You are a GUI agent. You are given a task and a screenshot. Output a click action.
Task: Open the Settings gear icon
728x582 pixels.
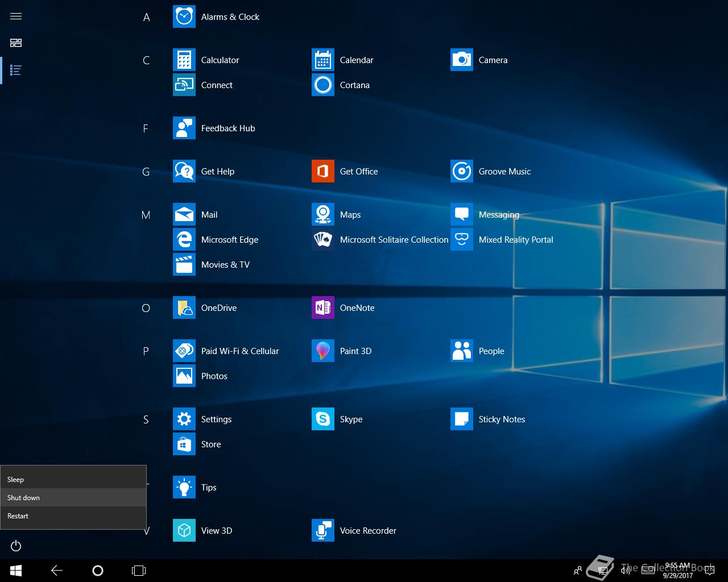pyautogui.click(x=184, y=419)
